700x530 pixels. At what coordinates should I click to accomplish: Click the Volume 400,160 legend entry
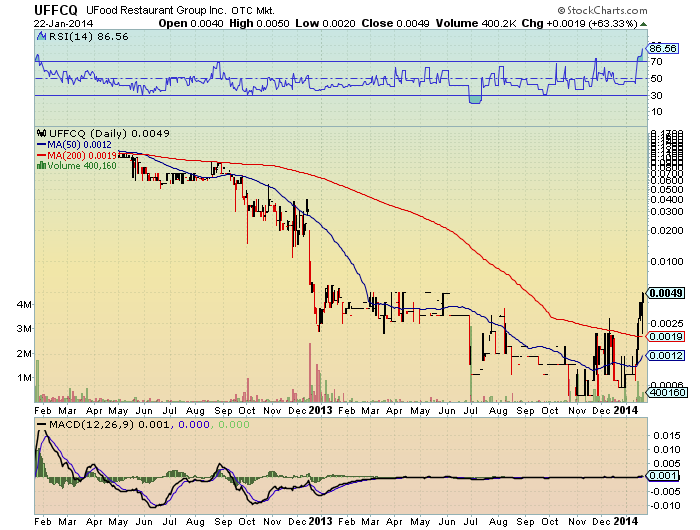point(82,166)
